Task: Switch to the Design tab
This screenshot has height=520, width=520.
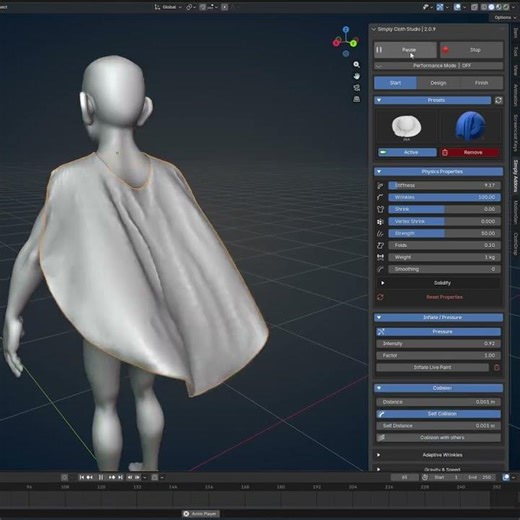Action: tap(438, 83)
